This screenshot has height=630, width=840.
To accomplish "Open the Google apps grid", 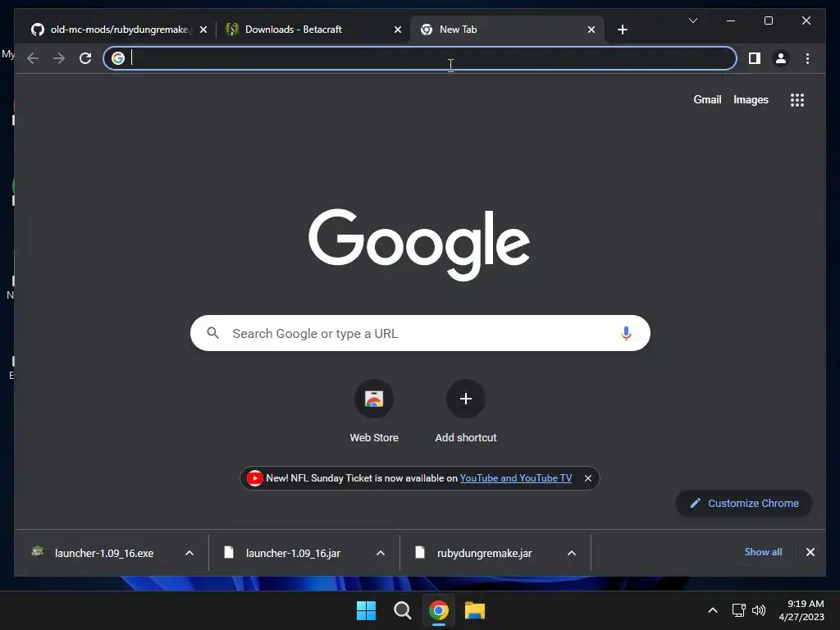I will 797,100.
